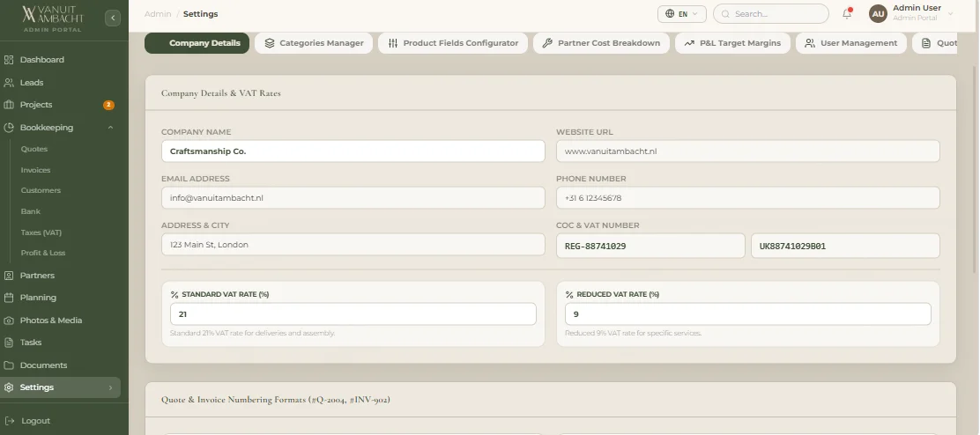Open Quotes under Bookkeeping
980x435 pixels.
pyautogui.click(x=33, y=149)
